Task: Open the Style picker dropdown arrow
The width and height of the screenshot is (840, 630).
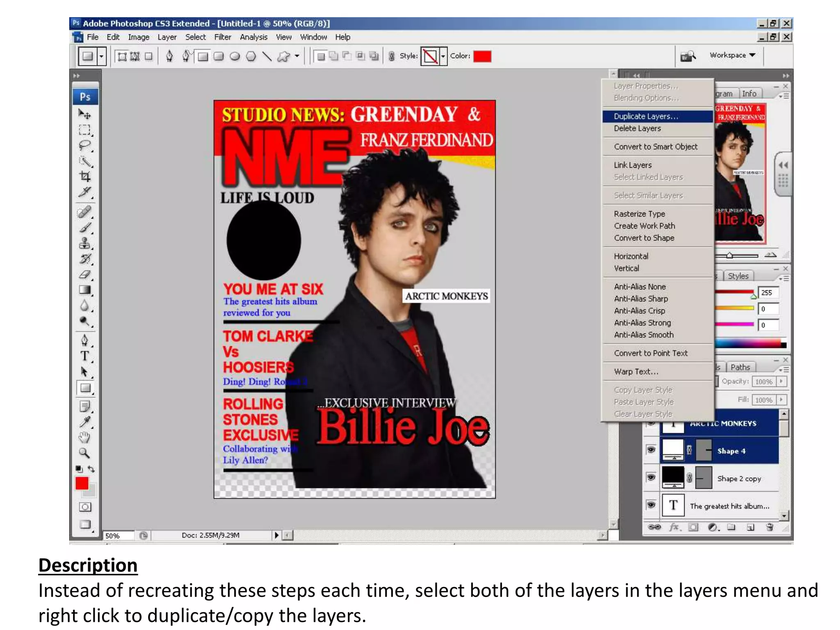Action: pyautogui.click(x=443, y=56)
